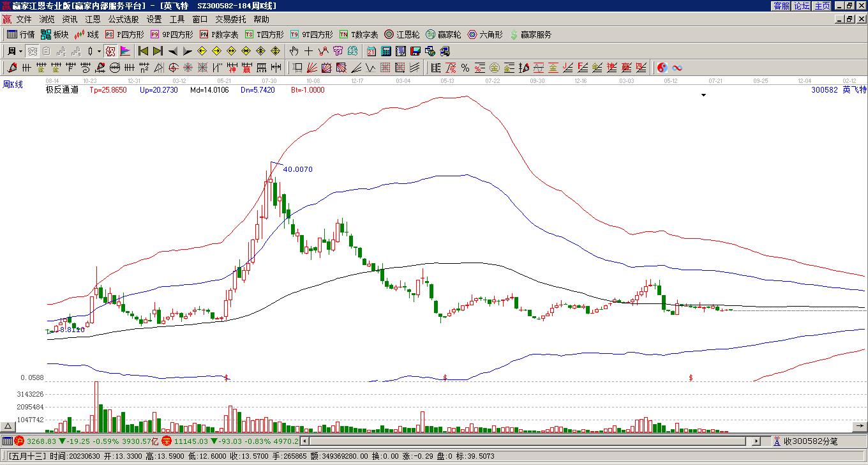Click the 客服 customer service button
Viewport: 868px width, 465px height.
(x=782, y=6)
